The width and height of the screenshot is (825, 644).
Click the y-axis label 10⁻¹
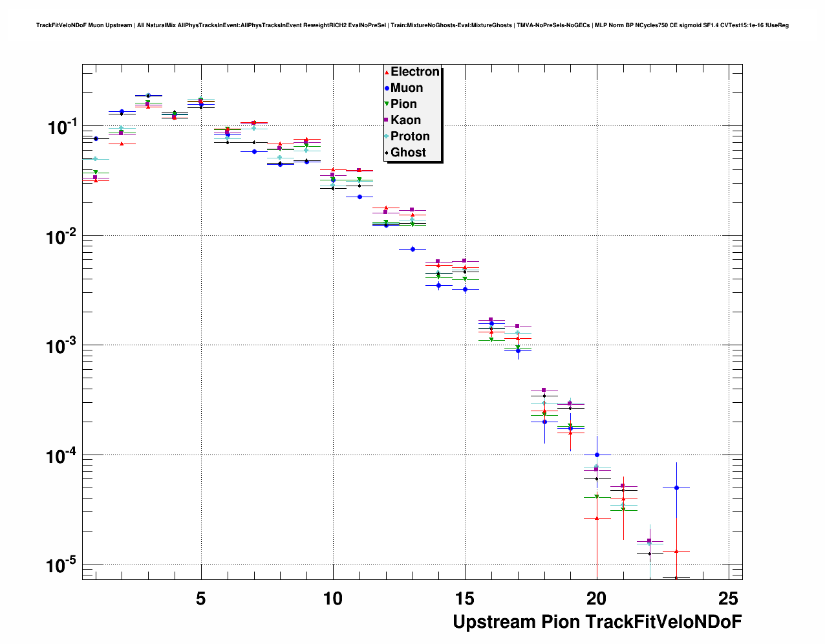click(62, 126)
